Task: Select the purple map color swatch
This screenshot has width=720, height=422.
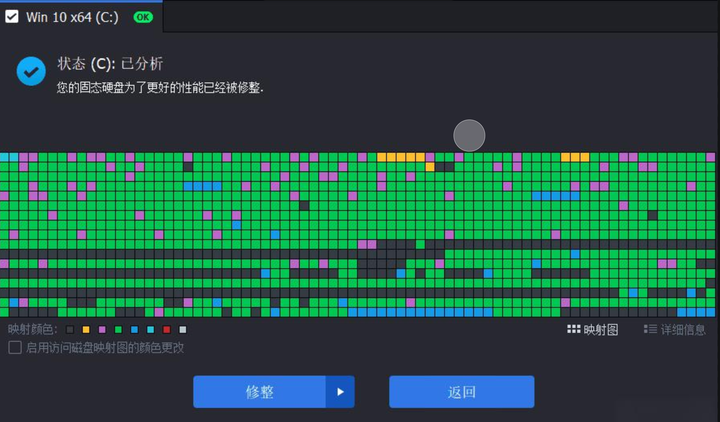Action: tap(102, 329)
